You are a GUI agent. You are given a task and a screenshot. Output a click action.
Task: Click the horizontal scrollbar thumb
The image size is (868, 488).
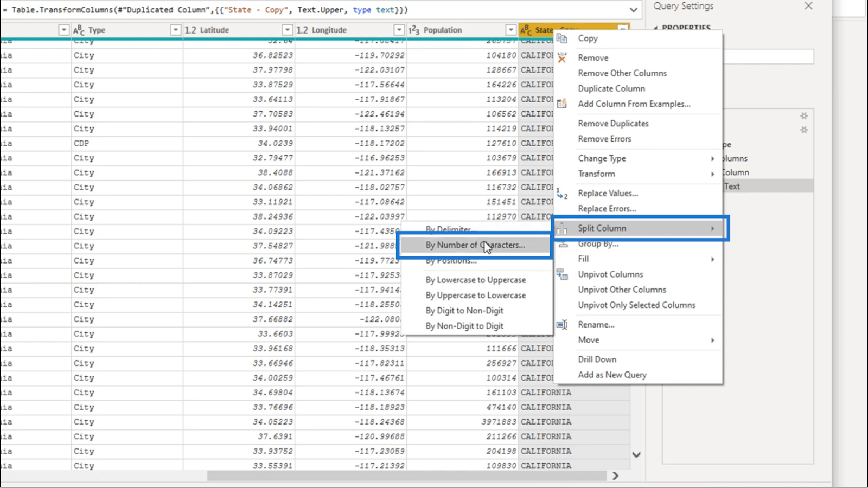point(407,476)
